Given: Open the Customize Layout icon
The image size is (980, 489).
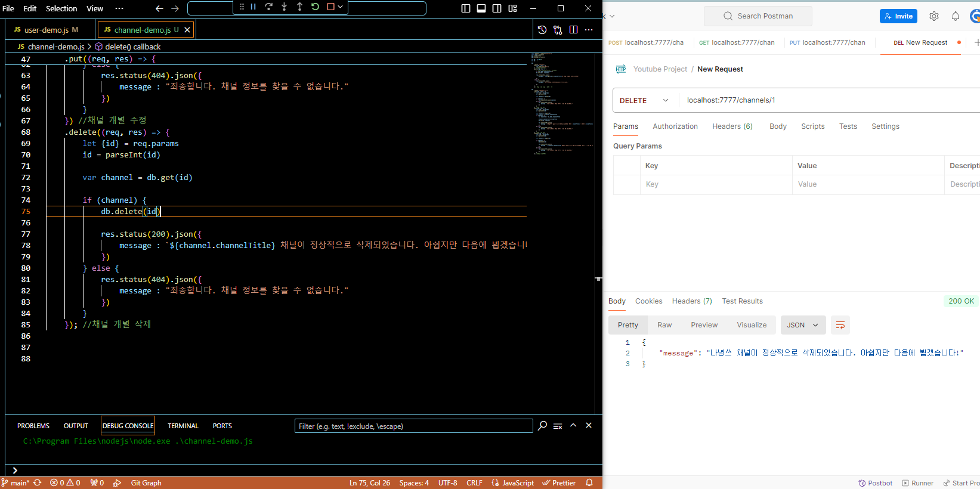Looking at the screenshot, I should [512, 8].
